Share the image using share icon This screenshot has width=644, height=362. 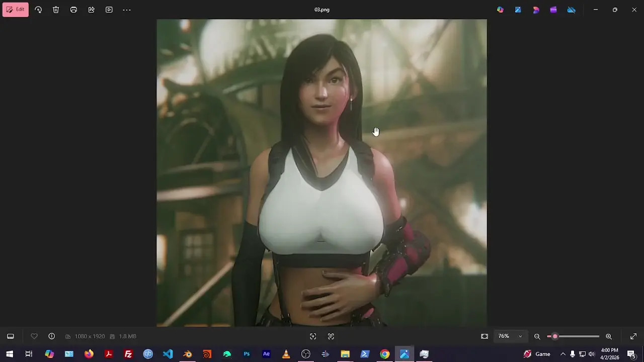(x=91, y=10)
